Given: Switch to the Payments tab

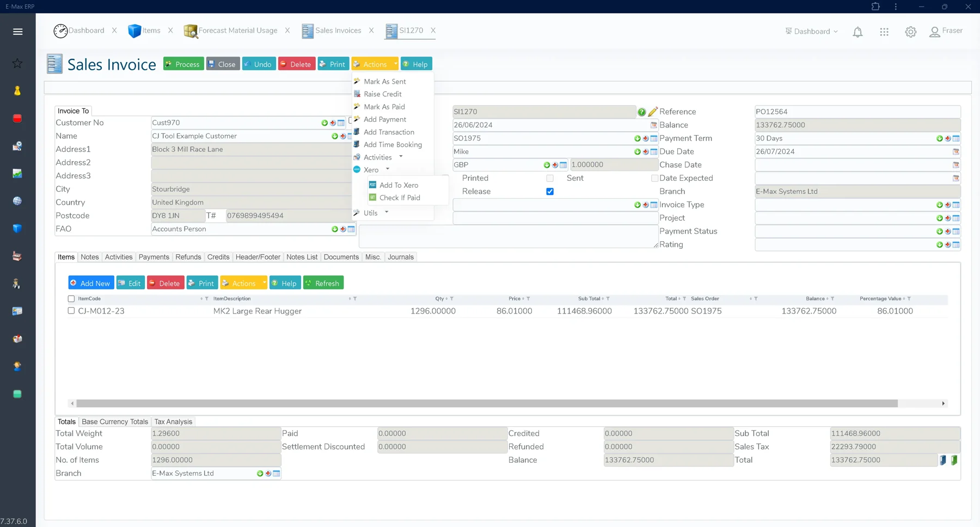Looking at the screenshot, I should click(x=154, y=257).
